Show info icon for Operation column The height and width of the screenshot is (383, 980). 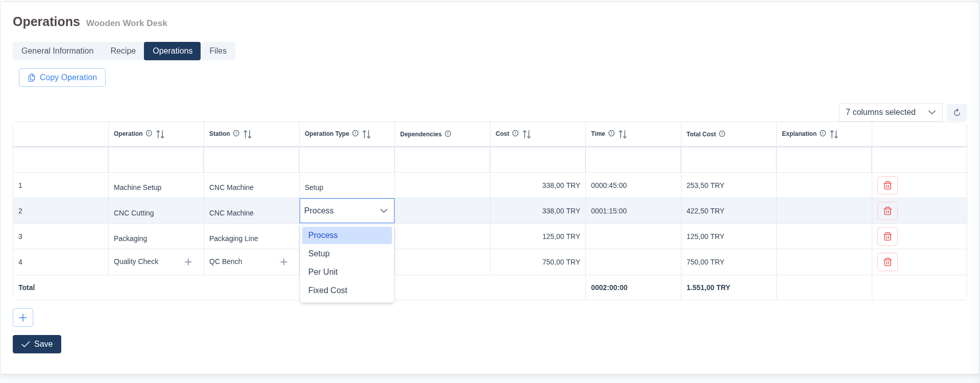(149, 133)
